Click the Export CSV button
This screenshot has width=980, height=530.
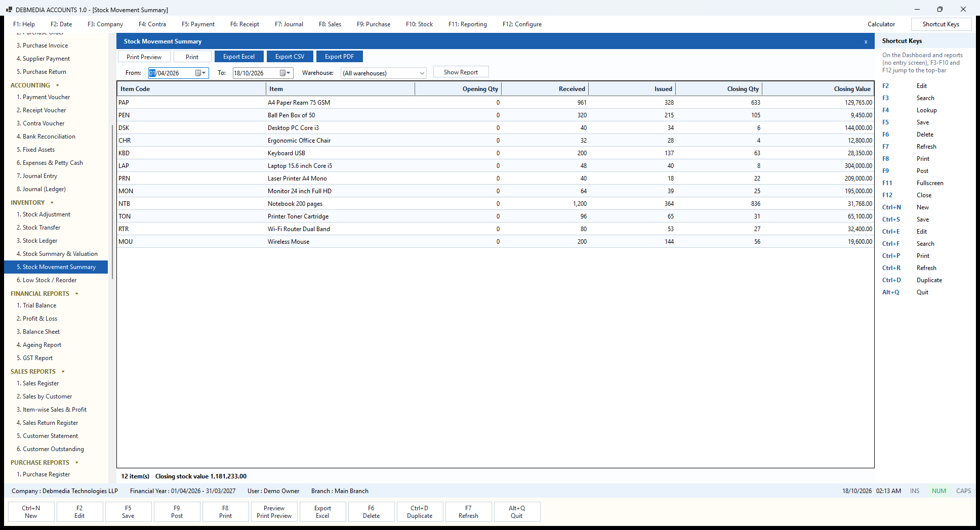[x=290, y=57]
